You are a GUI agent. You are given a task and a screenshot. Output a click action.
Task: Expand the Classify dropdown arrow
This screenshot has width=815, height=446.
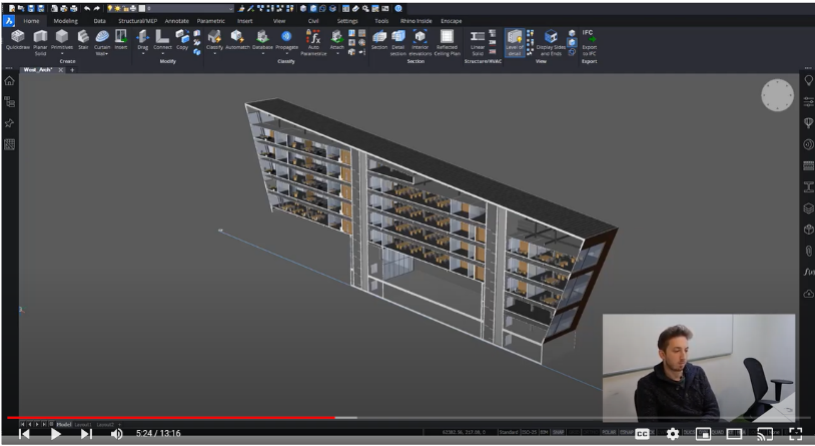214,54
